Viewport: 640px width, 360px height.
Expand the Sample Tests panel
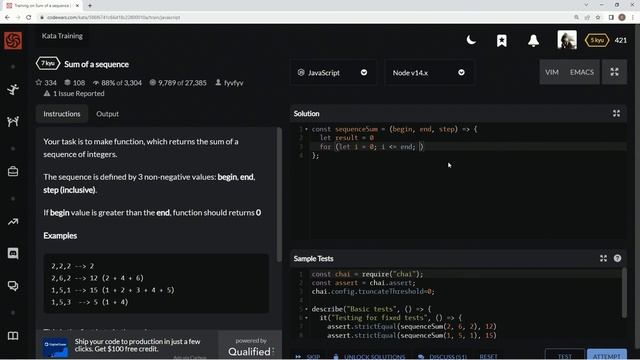pyautogui.click(x=603, y=258)
